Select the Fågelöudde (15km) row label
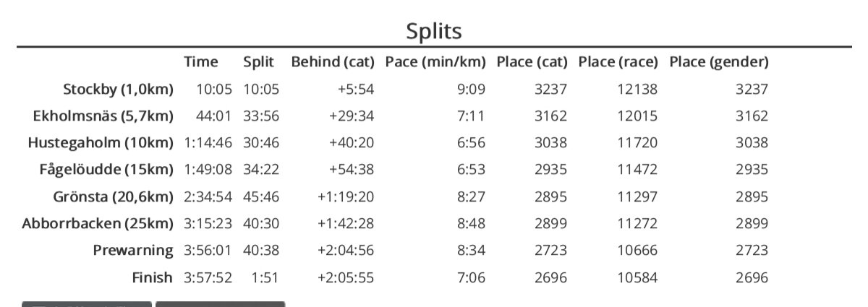The height and width of the screenshot is (307, 868). point(106,170)
